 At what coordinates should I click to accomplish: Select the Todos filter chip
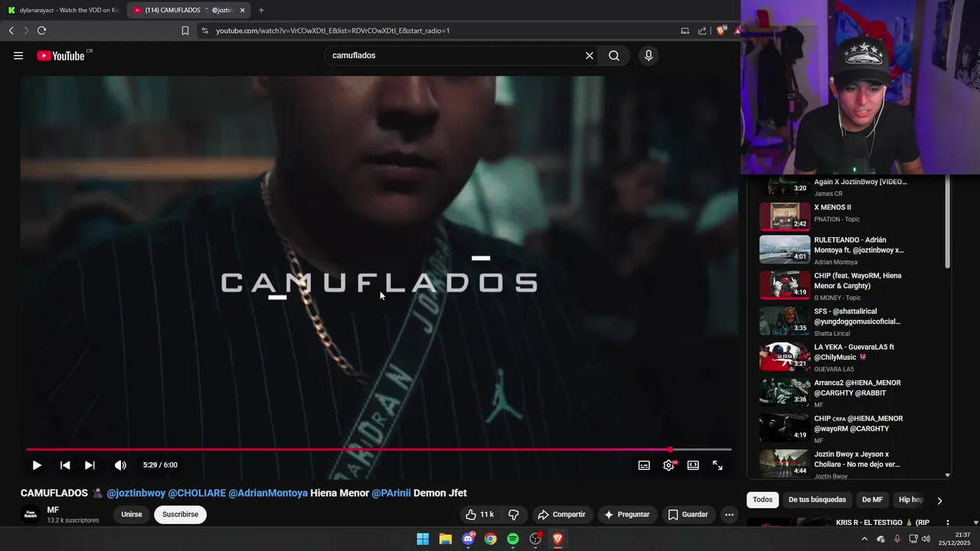click(x=763, y=500)
